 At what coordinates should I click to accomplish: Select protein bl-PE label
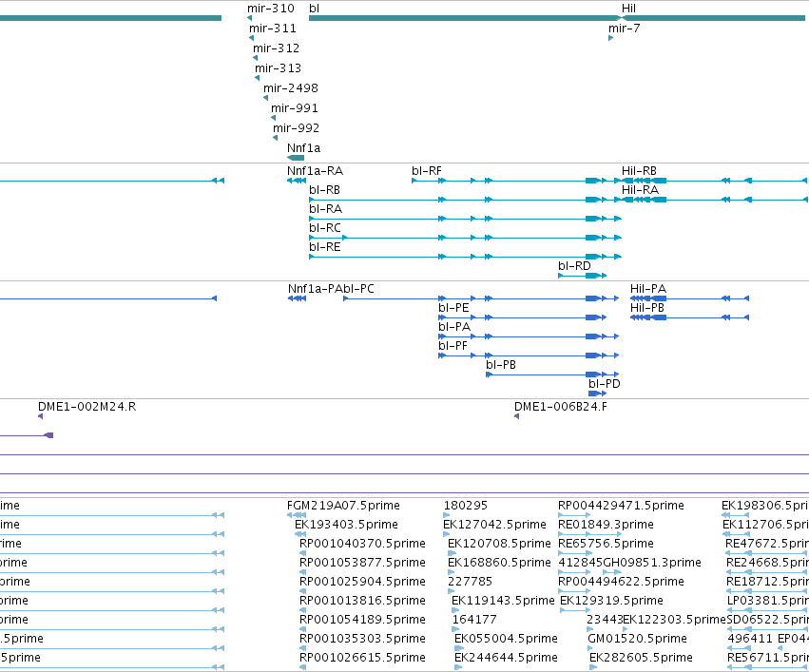(x=453, y=308)
